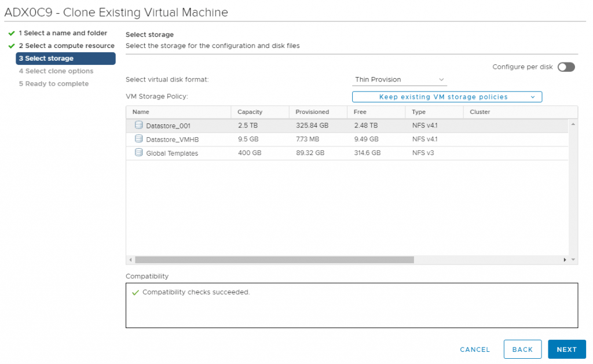
Task: Cancel the clone wizard
Action: 474,349
